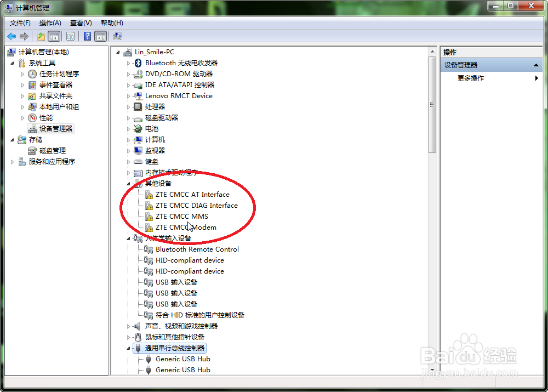Image resolution: width=548 pixels, height=392 pixels.
Task: Click the 事件查看器 icon
Action: [32, 85]
